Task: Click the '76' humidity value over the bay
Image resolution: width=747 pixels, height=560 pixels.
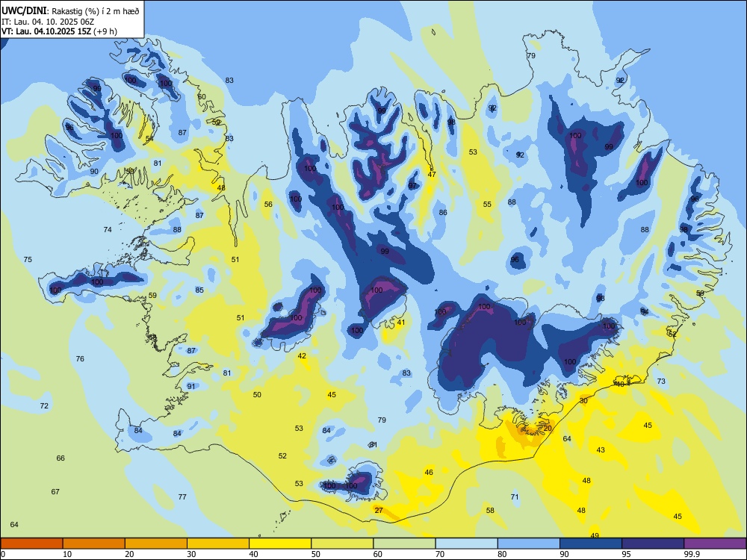Action: pyautogui.click(x=80, y=358)
